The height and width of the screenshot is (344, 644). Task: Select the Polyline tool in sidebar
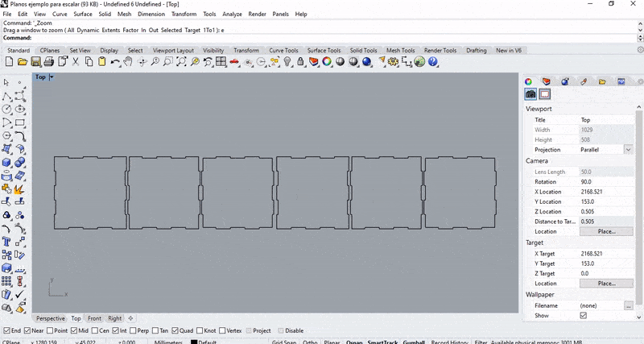[6, 97]
